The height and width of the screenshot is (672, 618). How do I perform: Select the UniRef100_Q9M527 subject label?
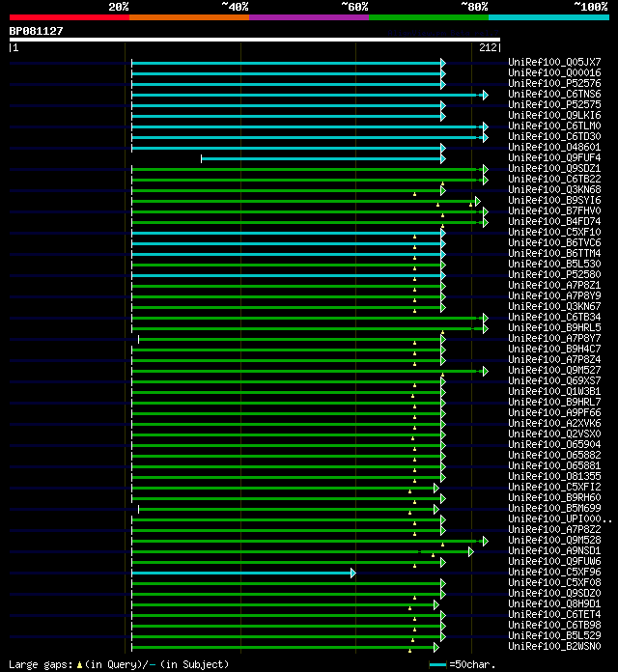tap(554, 371)
